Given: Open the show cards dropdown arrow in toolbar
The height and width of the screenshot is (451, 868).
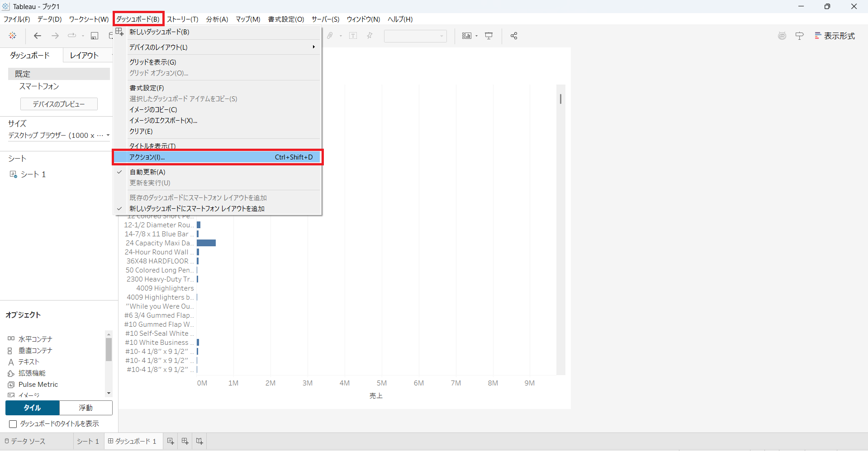Looking at the screenshot, I should coord(477,36).
